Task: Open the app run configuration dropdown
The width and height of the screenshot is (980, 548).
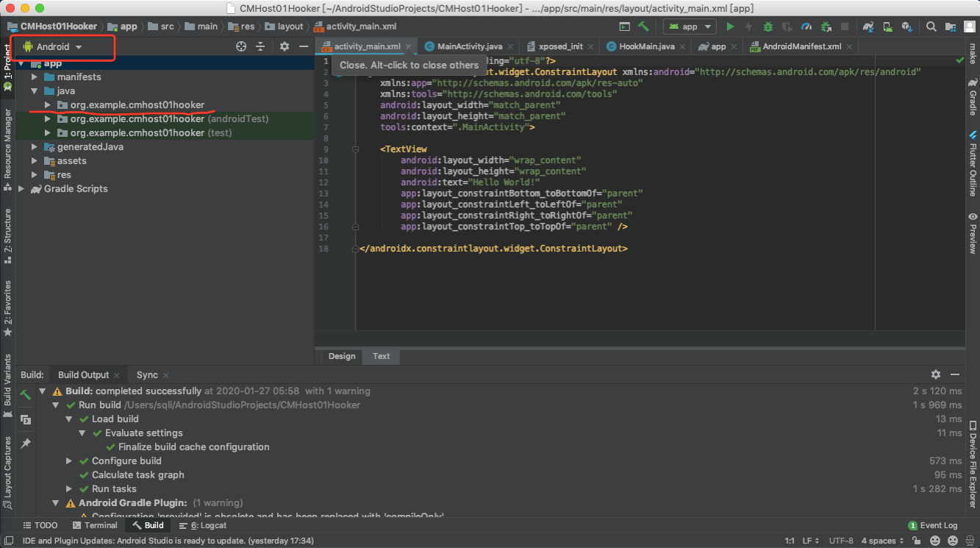Action: point(690,26)
